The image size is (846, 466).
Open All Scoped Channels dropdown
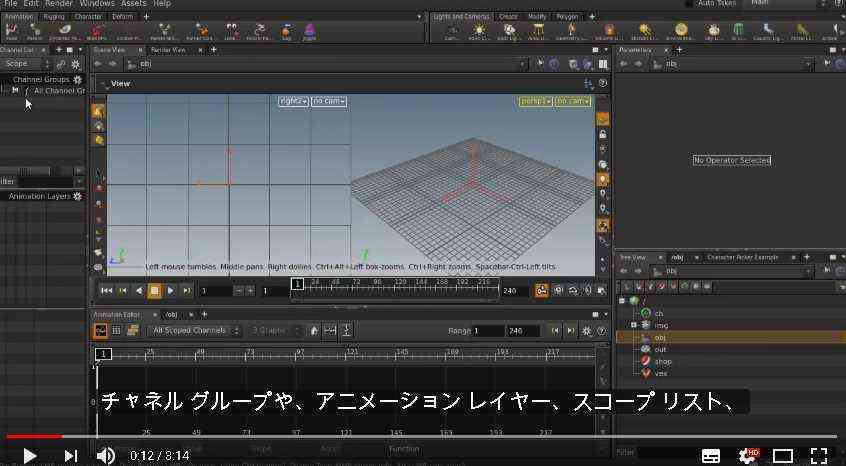195,331
